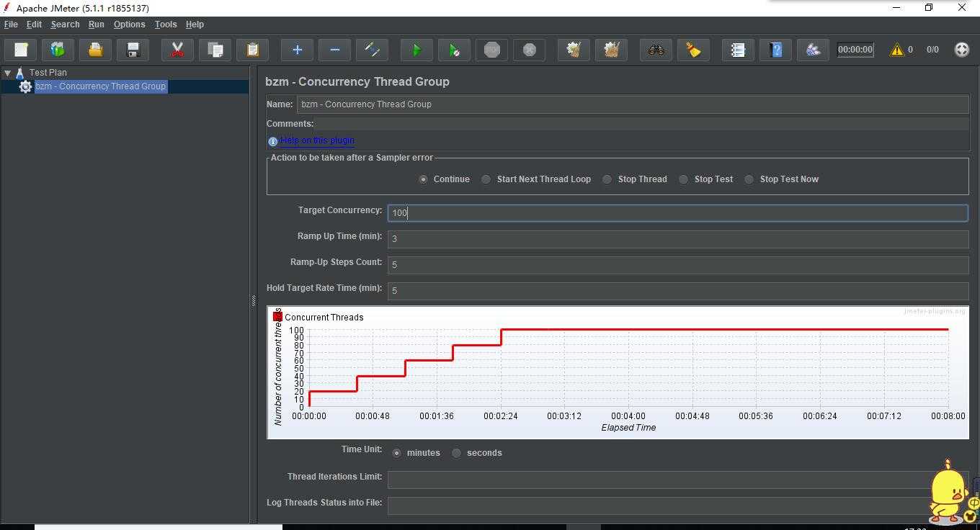Viewport: 980px width, 530px height.
Task: Click the Clear broom icon
Action: 574,50
